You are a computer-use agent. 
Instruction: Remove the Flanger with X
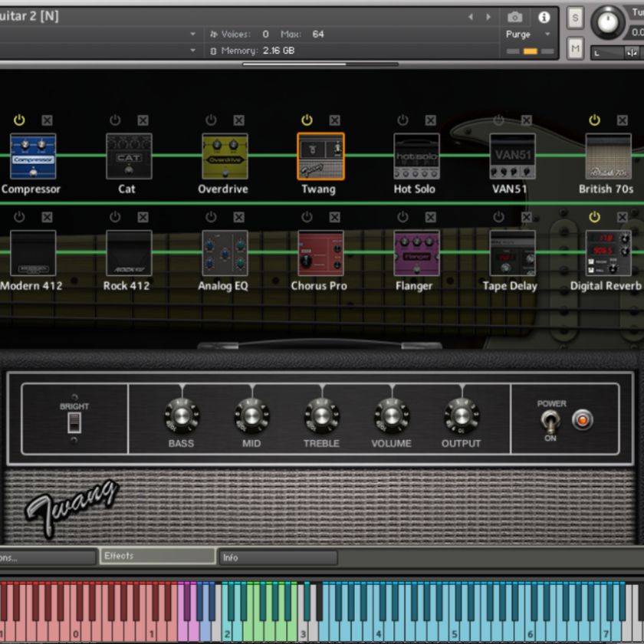click(x=430, y=217)
